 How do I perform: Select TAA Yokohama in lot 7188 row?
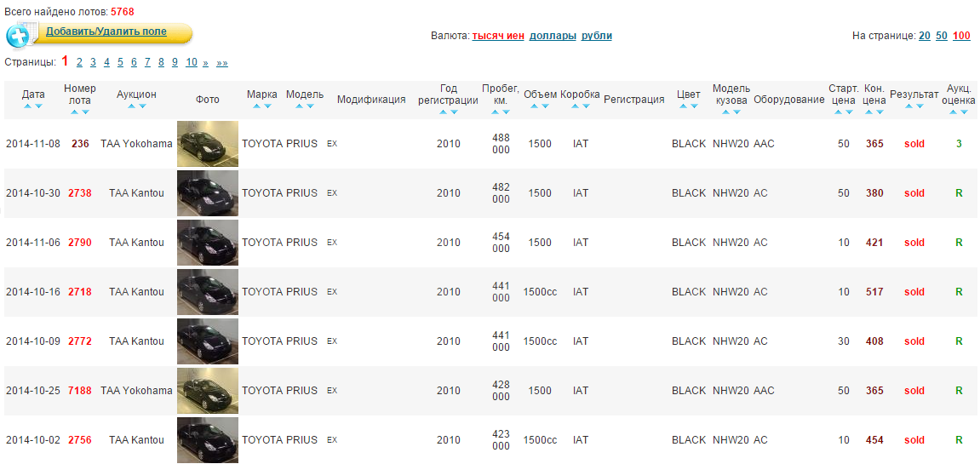coord(136,391)
